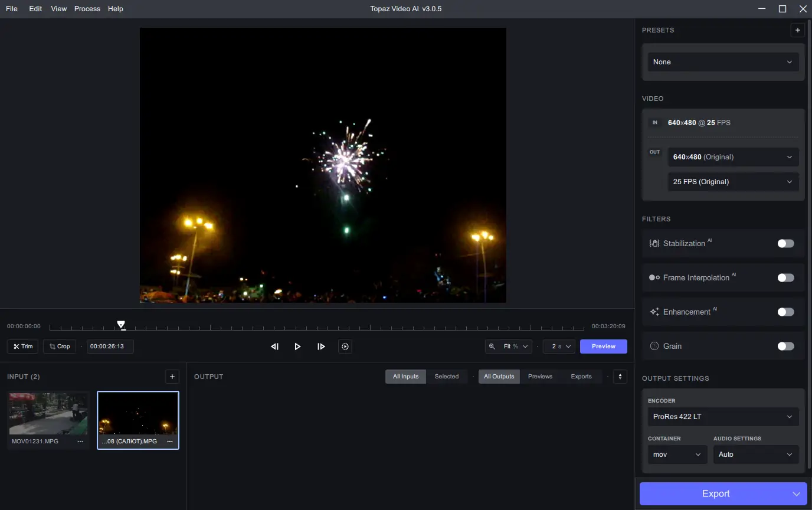The width and height of the screenshot is (812, 510).
Task: Open options menu for MOV01231.MPG
Action: pyautogui.click(x=80, y=442)
